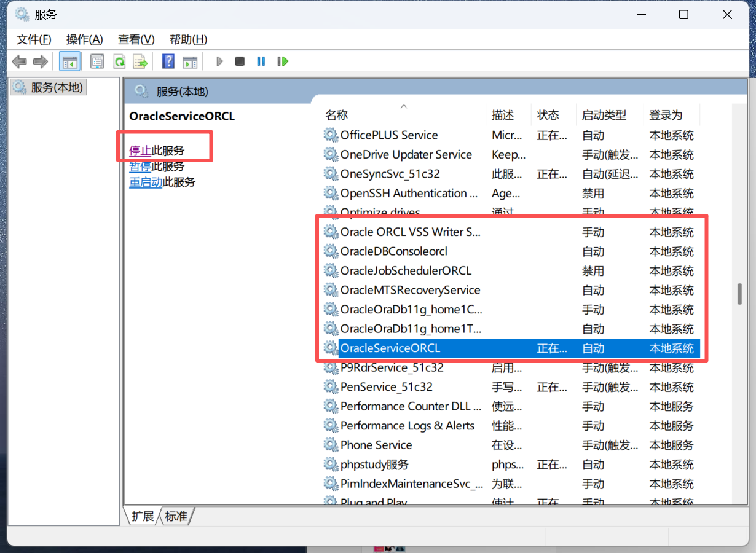Screen dimensions: 756x553
Task: Click the gear icon of OracleServiceORCL row
Action: coord(331,348)
